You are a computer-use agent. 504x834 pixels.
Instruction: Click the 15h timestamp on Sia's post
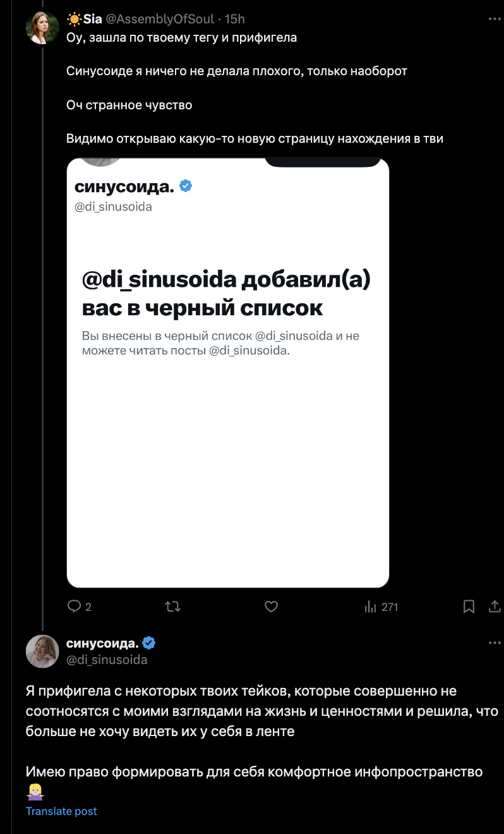235,20
